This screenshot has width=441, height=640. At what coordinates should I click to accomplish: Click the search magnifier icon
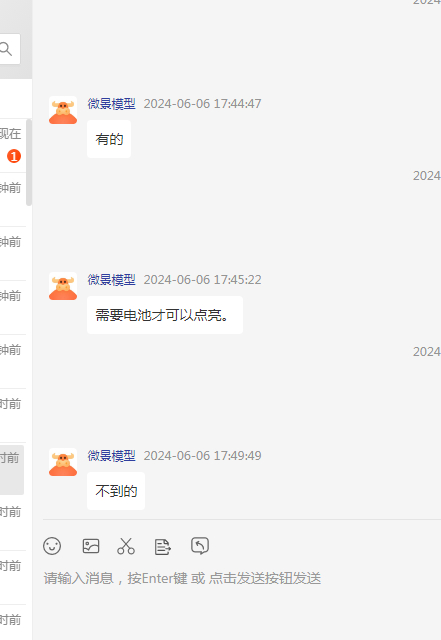(7, 49)
